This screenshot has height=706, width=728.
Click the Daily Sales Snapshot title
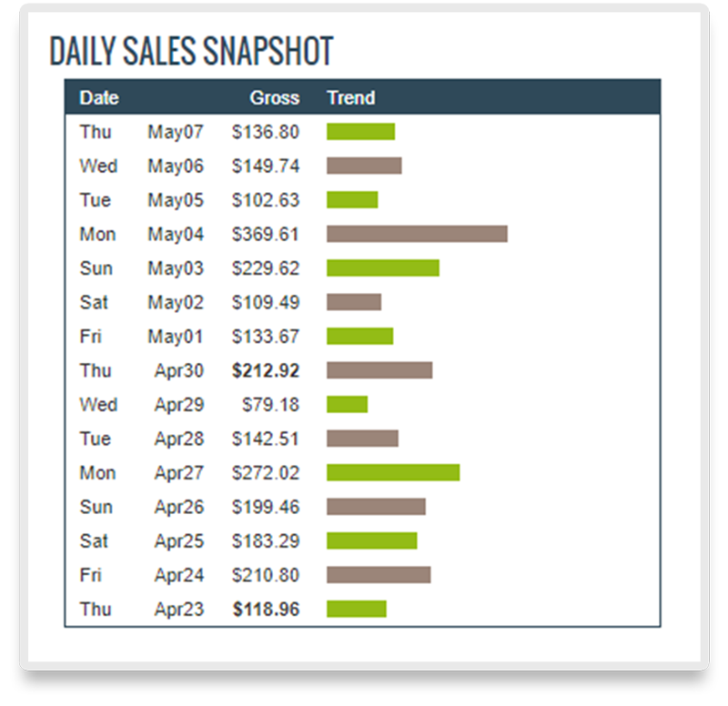(191, 51)
